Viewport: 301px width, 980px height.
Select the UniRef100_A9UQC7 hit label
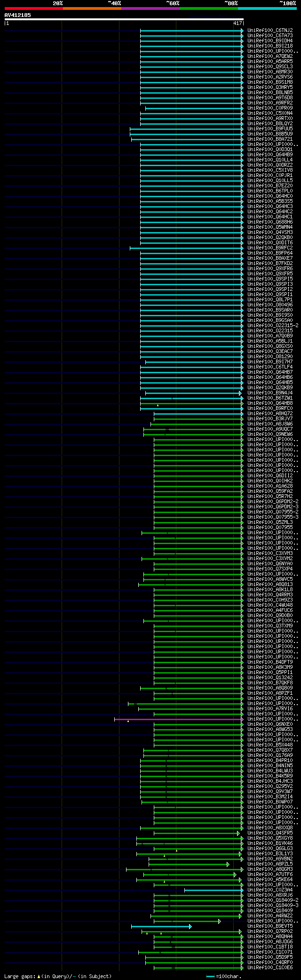[x=270, y=429]
